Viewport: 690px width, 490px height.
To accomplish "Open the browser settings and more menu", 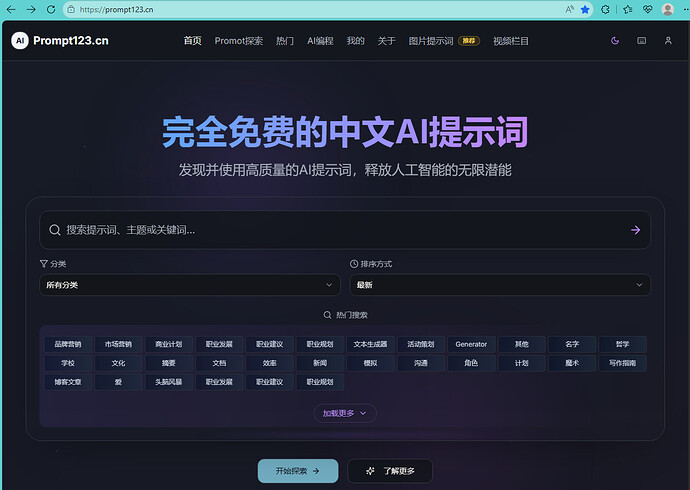I will pos(686,9).
